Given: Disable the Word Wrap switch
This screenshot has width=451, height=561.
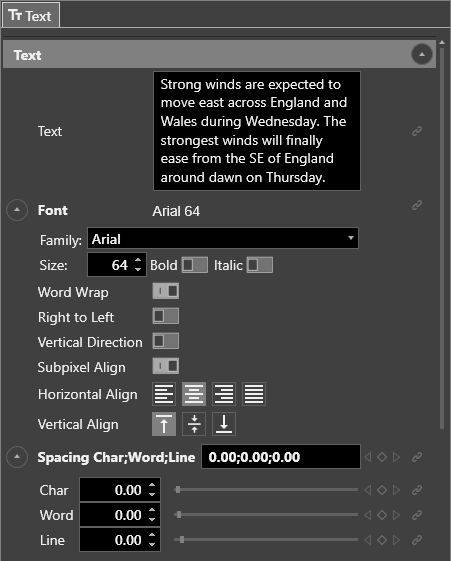Looking at the screenshot, I should (x=166, y=291).
